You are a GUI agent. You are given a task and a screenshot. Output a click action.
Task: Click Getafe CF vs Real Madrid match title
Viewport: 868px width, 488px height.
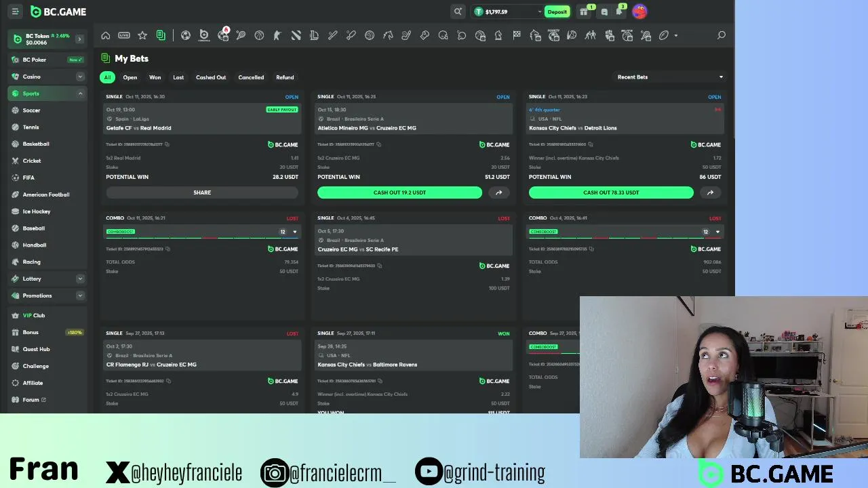pos(138,128)
